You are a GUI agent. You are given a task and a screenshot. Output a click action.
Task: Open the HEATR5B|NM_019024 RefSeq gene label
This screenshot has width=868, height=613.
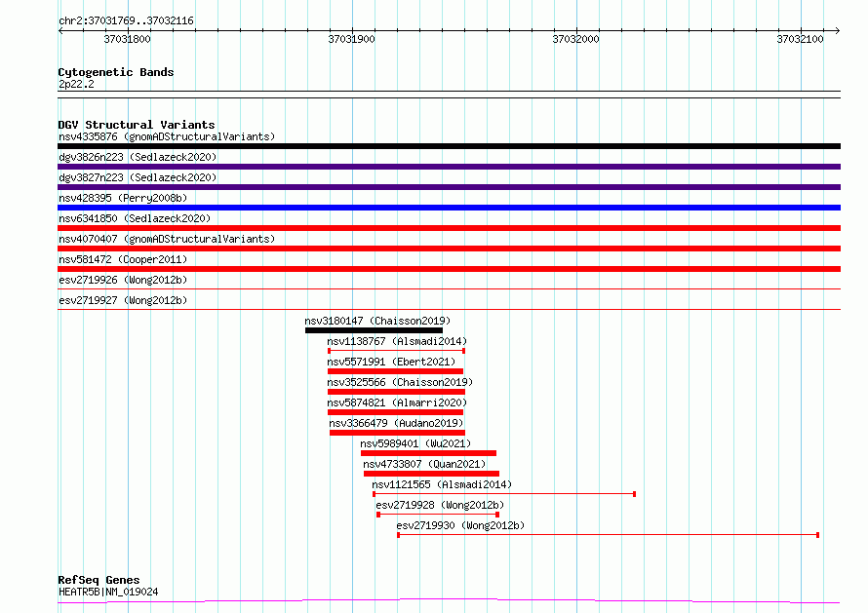click(x=108, y=592)
